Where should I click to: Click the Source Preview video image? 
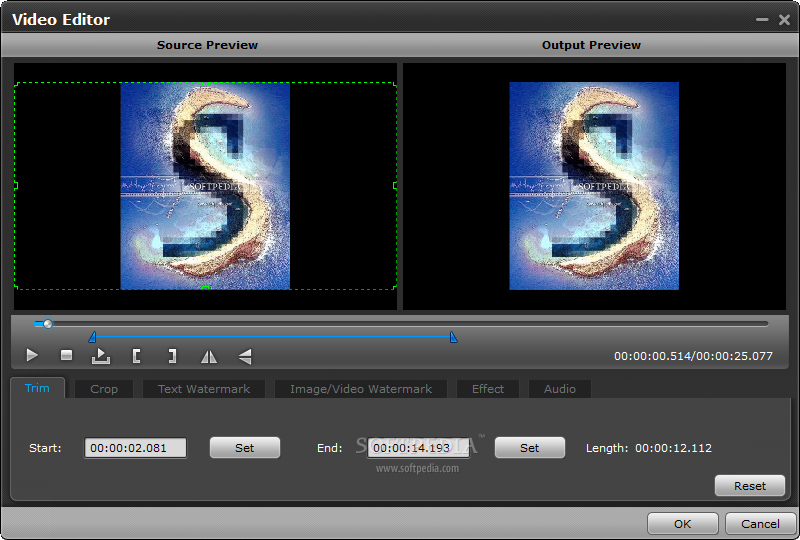pos(205,186)
